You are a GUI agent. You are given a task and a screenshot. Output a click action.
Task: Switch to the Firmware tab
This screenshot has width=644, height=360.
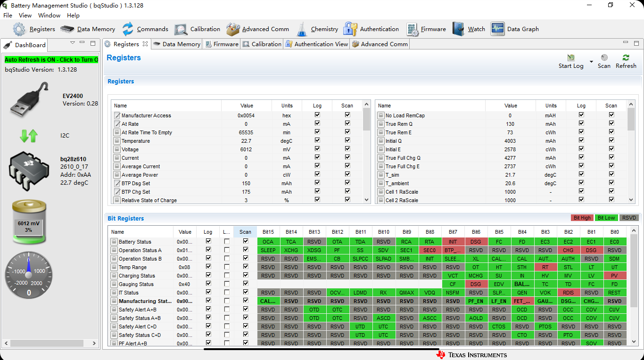click(x=221, y=44)
